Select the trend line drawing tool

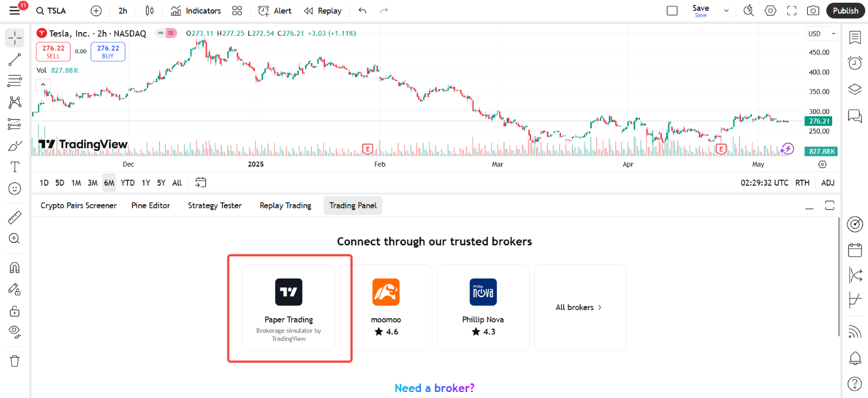point(15,59)
